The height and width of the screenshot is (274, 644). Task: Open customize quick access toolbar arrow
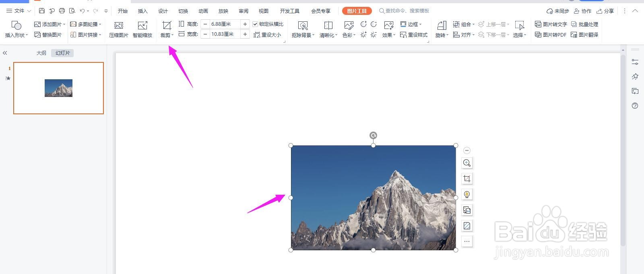106,11
